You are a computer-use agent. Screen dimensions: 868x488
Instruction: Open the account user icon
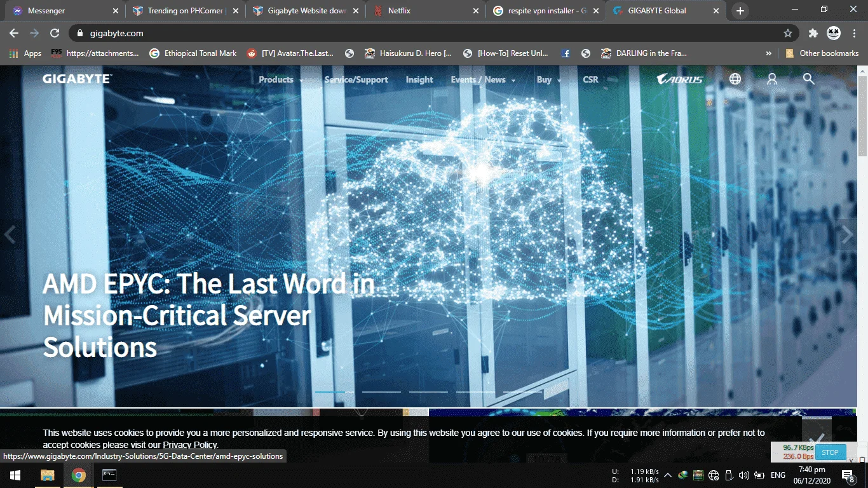772,79
